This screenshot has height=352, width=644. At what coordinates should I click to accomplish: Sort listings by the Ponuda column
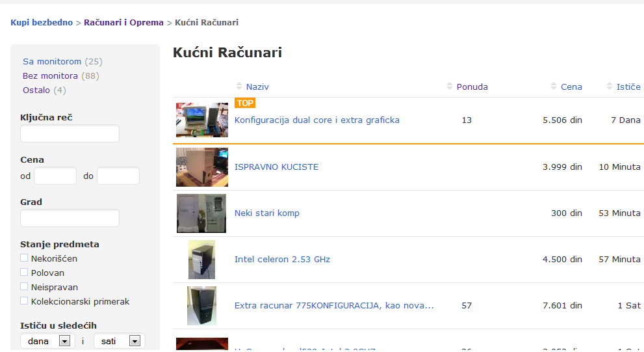[x=472, y=87]
